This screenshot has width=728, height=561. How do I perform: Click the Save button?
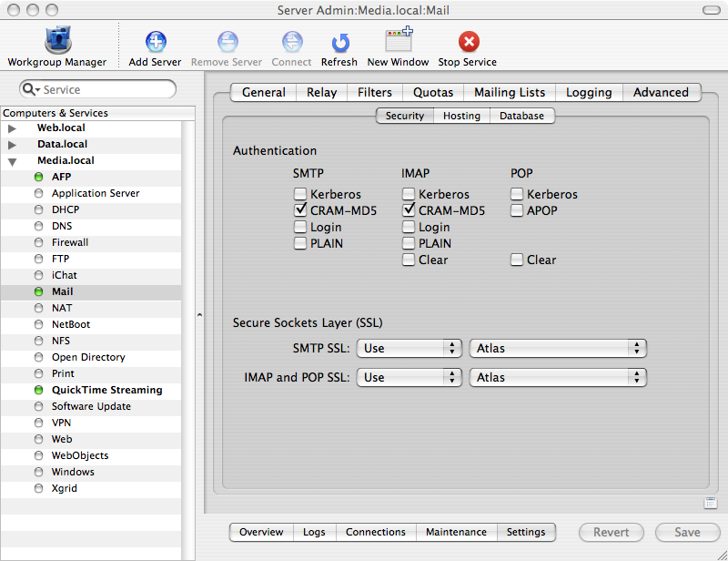[x=687, y=533]
